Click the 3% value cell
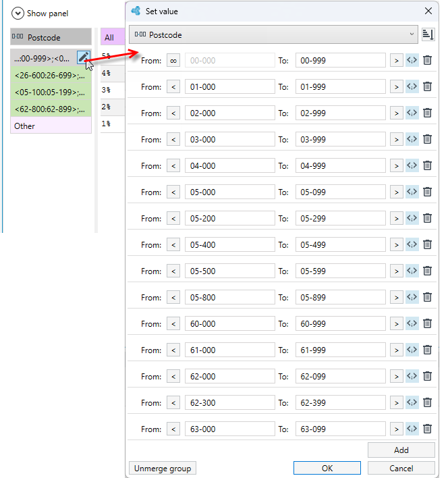The height and width of the screenshot is (478, 448). [113, 90]
